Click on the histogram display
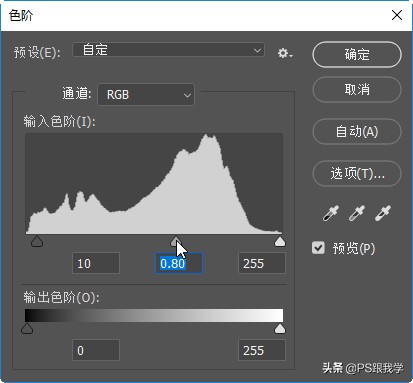413x383 pixels. point(154,183)
